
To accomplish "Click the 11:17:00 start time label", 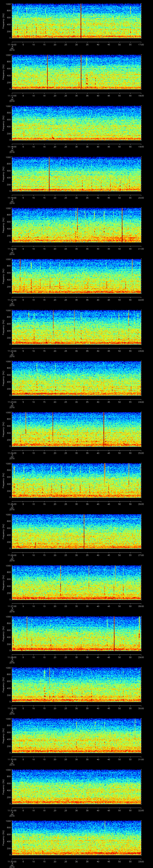I will point(12,96).
